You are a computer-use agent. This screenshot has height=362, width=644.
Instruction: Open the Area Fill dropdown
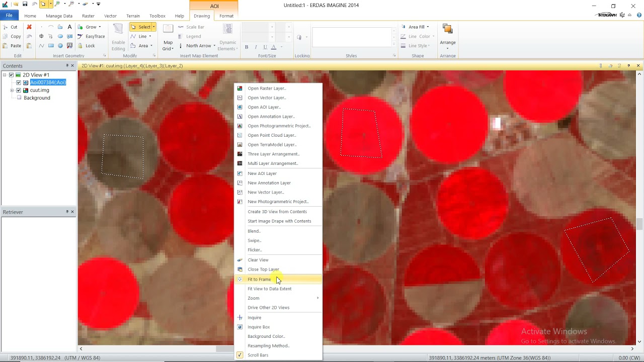click(428, 27)
